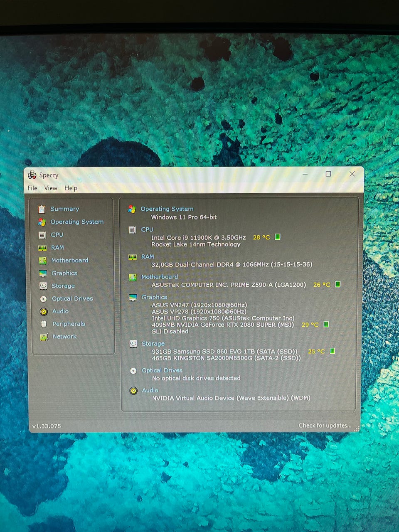Image resolution: width=399 pixels, height=532 pixels.
Task: Select Network label in the sidebar
Action: 65,336
